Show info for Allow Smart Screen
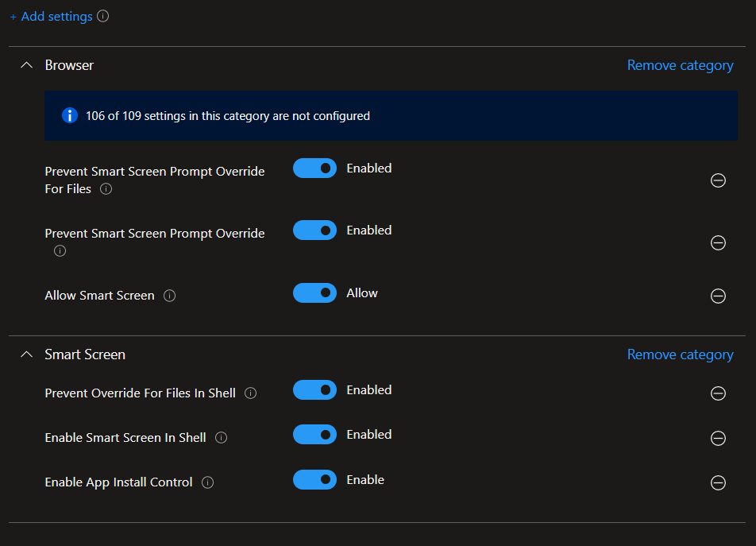This screenshot has height=546, width=756. pos(169,296)
